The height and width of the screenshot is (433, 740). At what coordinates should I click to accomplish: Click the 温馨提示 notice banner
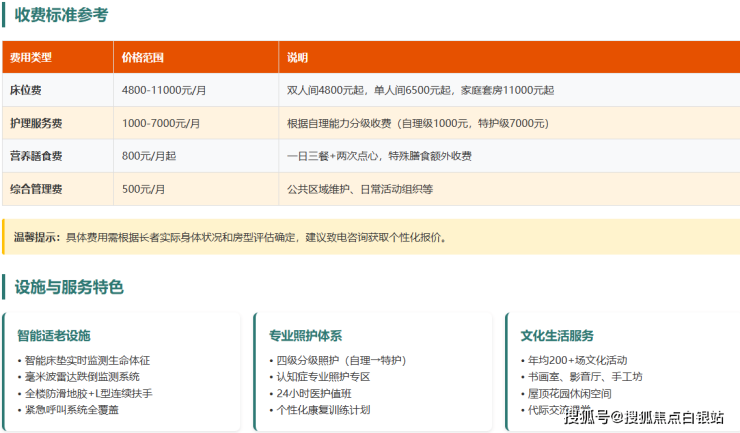[x=370, y=237]
